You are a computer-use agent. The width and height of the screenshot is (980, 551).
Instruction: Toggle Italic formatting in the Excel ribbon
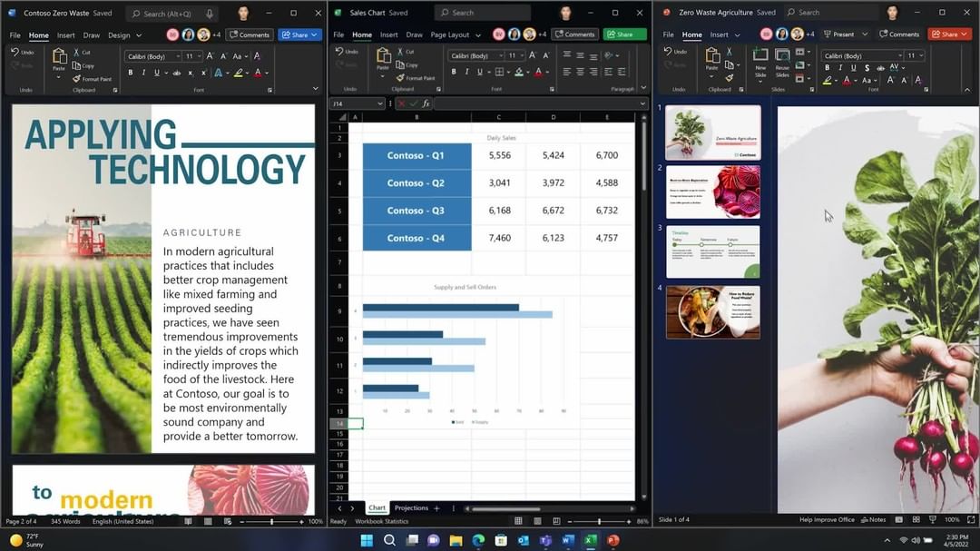[466, 72]
